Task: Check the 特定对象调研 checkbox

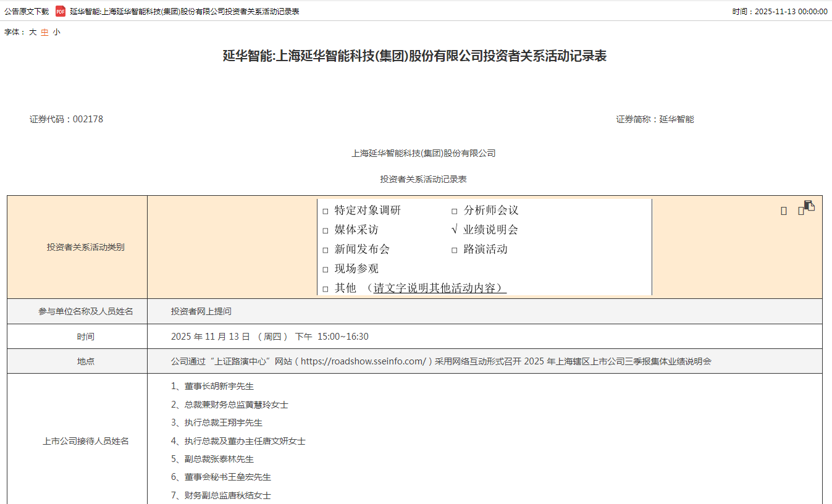Action: pyautogui.click(x=326, y=211)
